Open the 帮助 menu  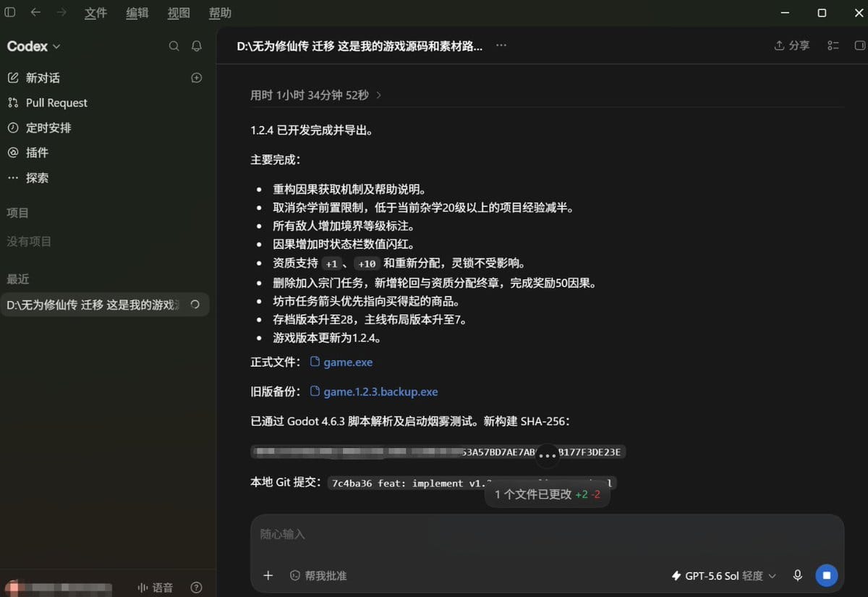[x=220, y=13]
